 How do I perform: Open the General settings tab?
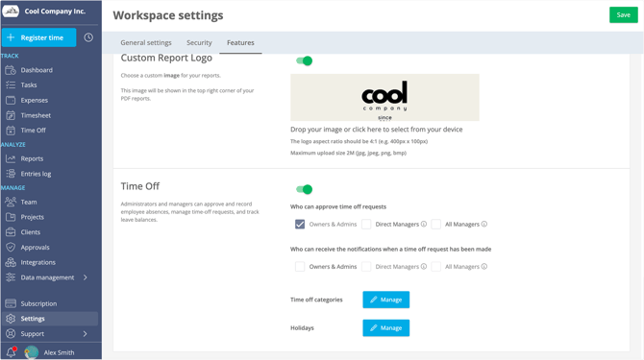point(146,42)
